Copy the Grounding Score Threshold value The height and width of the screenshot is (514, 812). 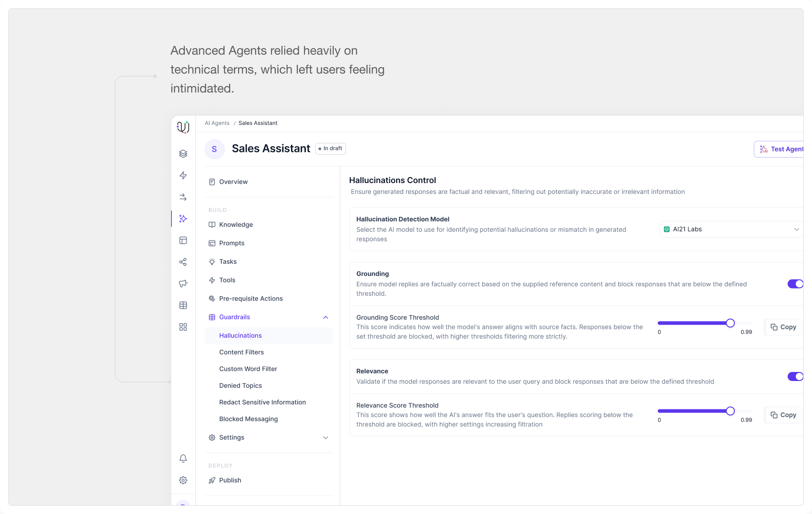click(x=784, y=327)
